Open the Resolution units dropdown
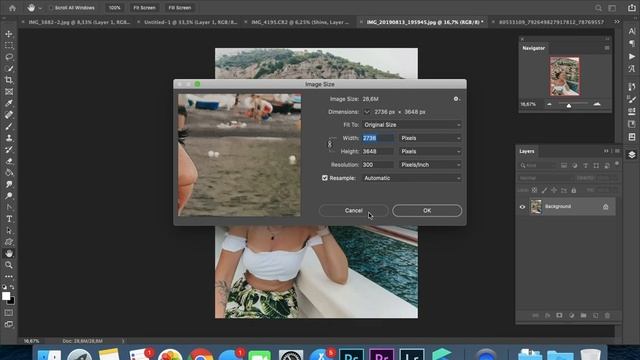Image resolution: width=640 pixels, height=360 pixels. [430, 165]
